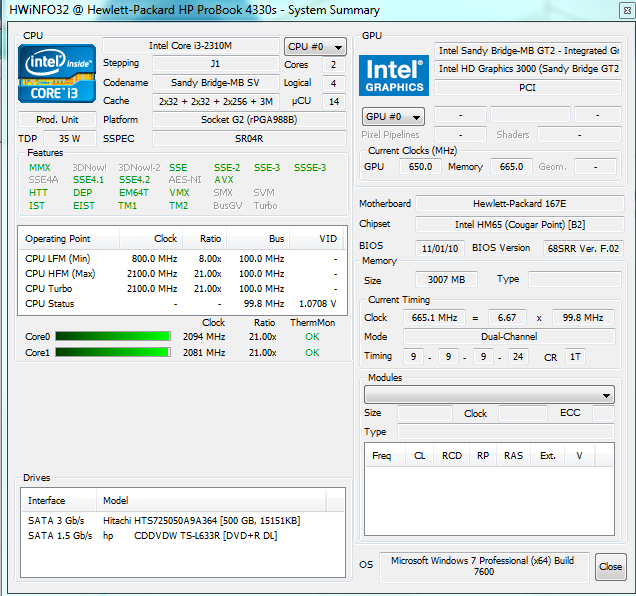Image resolution: width=636 pixels, height=596 pixels.
Task: Select the CPU HFM (Max) row
Action: pos(183,274)
